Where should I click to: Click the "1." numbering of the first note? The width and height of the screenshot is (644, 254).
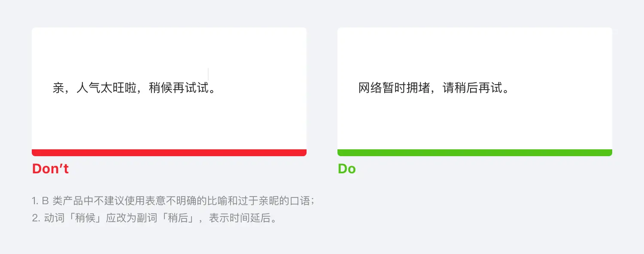[35, 201]
